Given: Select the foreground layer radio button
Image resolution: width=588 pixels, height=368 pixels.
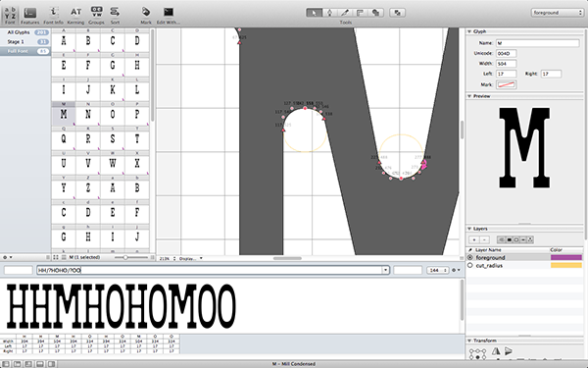Looking at the screenshot, I should click(x=470, y=257).
